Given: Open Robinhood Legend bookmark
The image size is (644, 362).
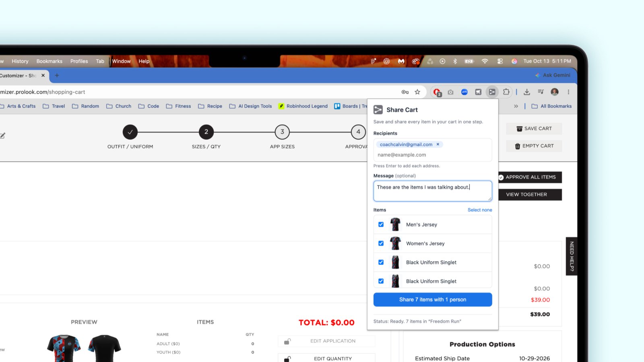Looking at the screenshot, I should pyautogui.click(x=303, y=106).
